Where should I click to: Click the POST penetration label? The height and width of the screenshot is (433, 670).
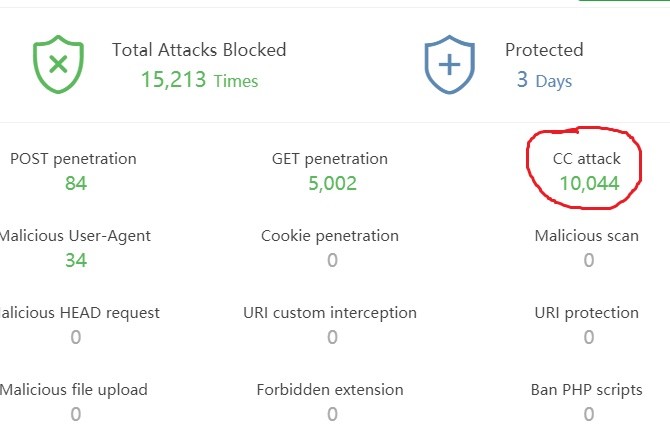tap(73, 158)
